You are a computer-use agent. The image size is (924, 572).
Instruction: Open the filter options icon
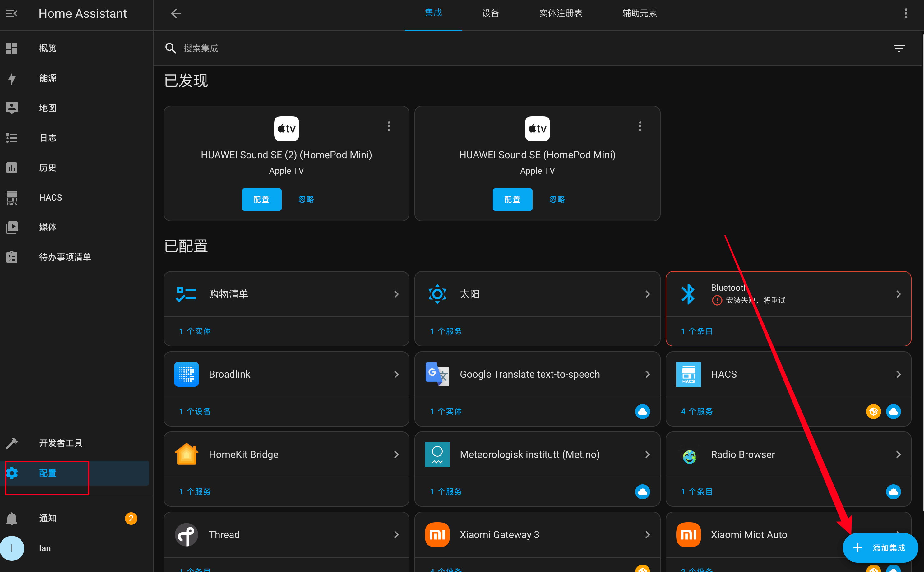pyautogui.click(x=899, y=48)
